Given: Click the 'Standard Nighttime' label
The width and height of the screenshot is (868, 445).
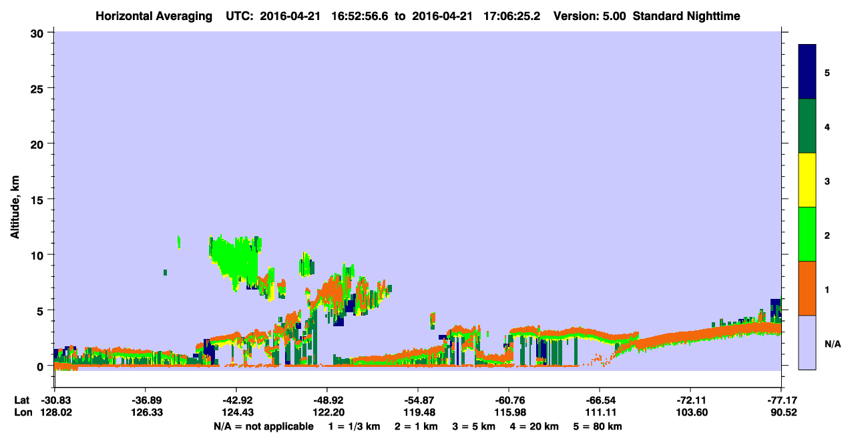Looking at the screenshot, I should (686, 15).
